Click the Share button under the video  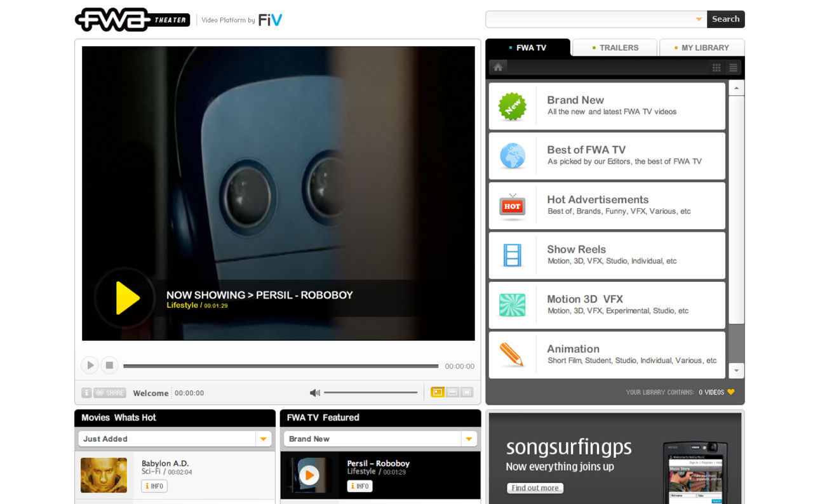tap(110, 393)
